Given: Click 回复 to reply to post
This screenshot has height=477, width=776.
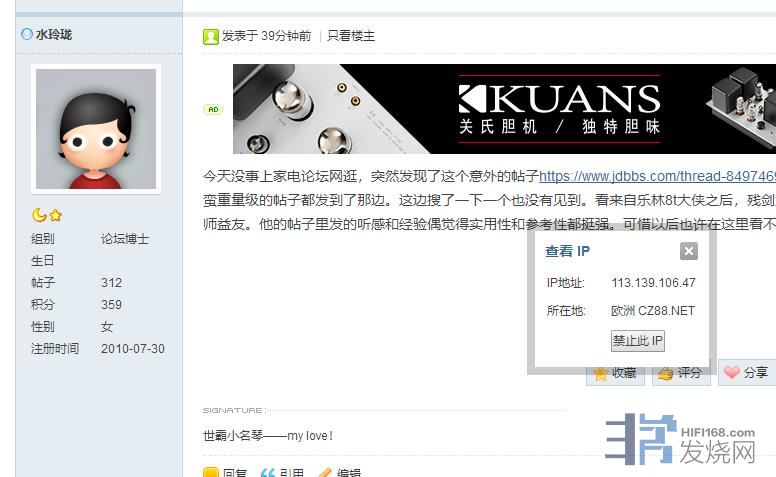Looking at the screenshot, I should (225, 473).
